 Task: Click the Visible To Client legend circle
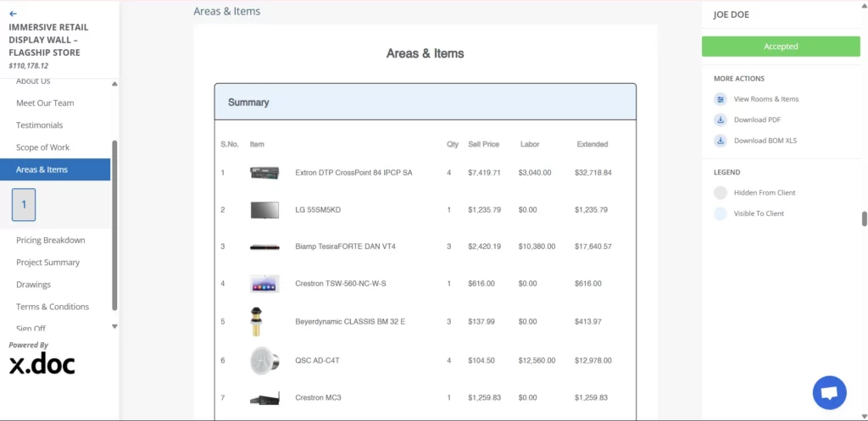pos(721,213)
